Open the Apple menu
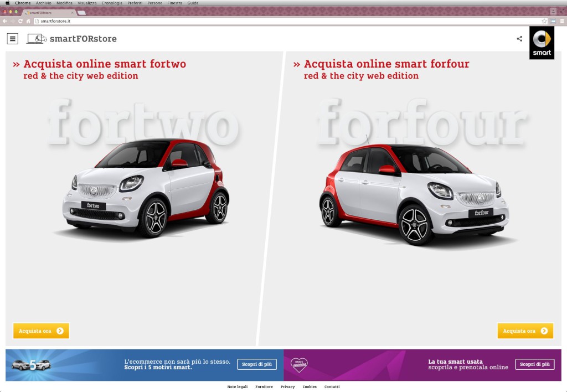The width and height of the screenshot is (567, 392). tap(7, 3)
